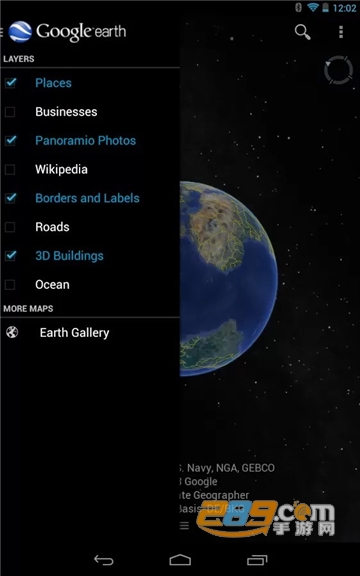Tap the small menu icon below attribution text
The width and height of the screenshot is (360, 576).
(184, 526)
